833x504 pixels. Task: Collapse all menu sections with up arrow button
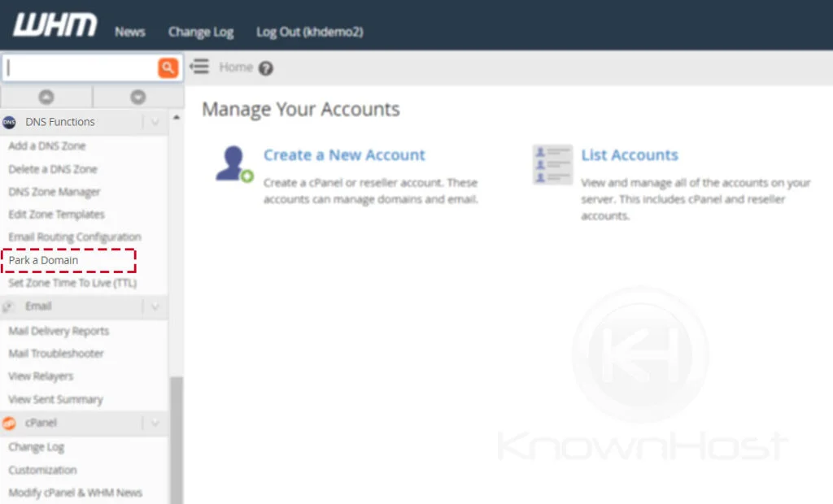(x=46, y=97)
